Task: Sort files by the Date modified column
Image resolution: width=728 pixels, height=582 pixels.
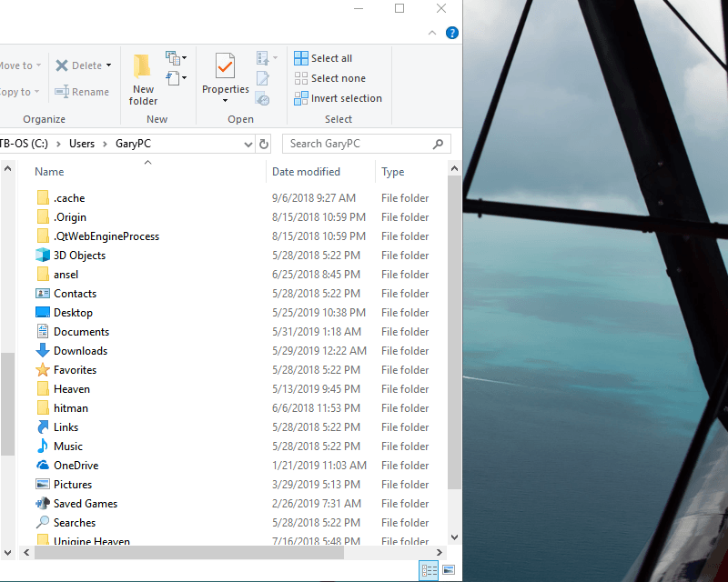Action: (x=305, y=171)
